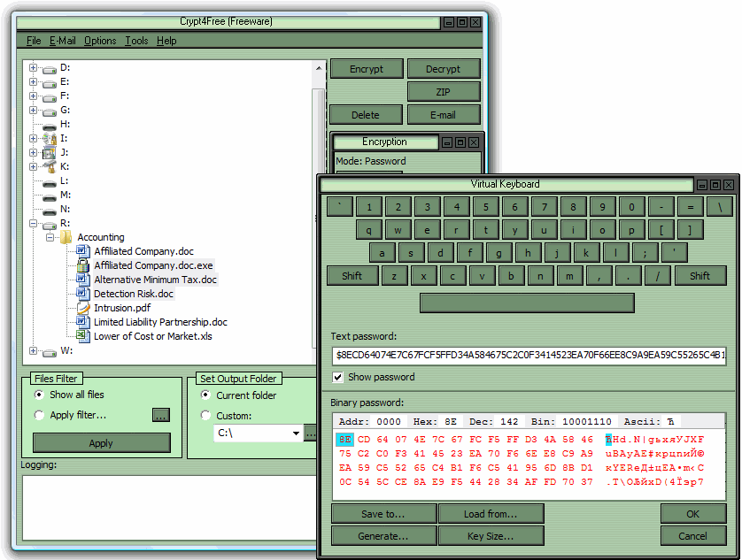Click the R: drive icon
The image size is (742, 560).
click(50, 225)
